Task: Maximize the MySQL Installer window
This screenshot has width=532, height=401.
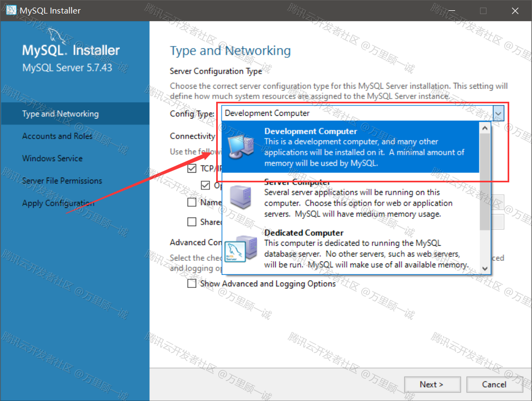Action: click(x=483, y=11)
